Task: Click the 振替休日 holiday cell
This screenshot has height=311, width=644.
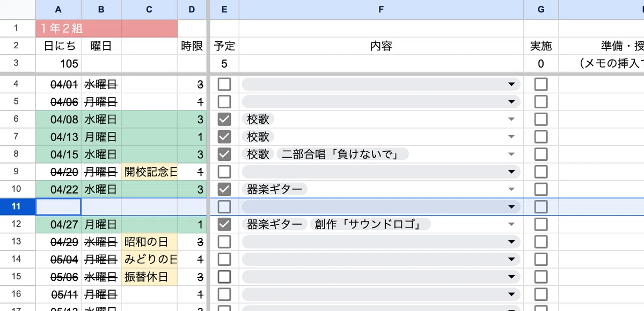Action: coord(149,277)
